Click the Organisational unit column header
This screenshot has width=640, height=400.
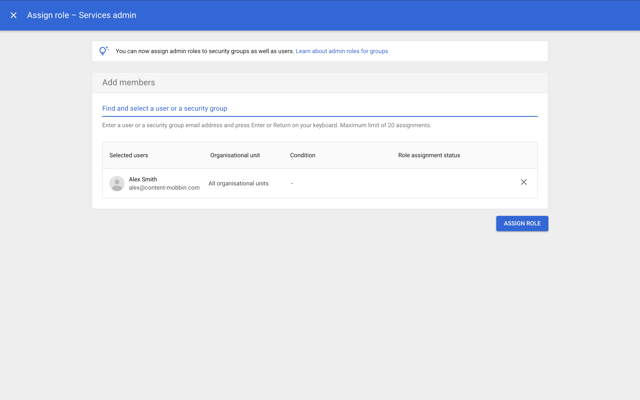point(235,155)
